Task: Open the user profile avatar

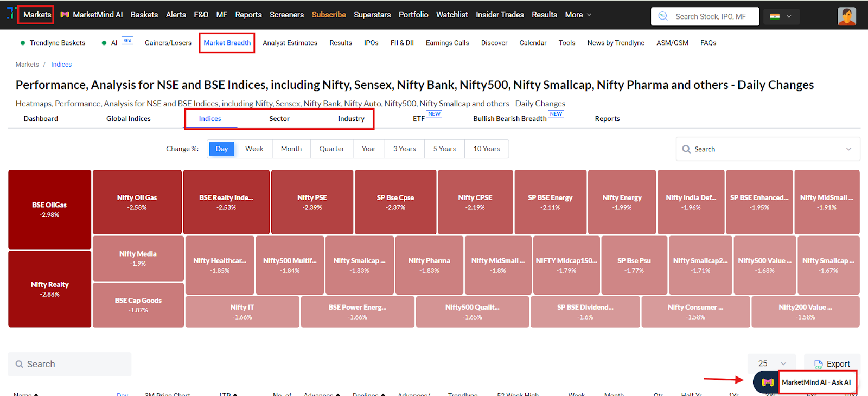Action: (x=846, y=16)
